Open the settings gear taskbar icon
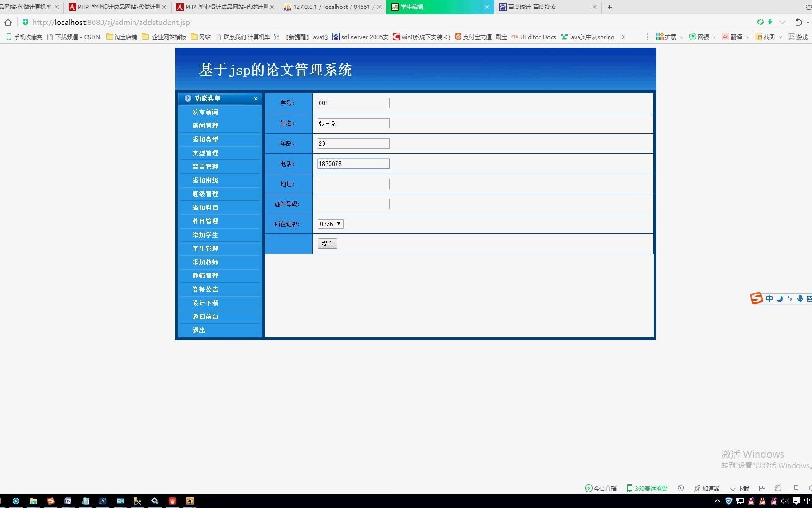 (x=155, y=501)
